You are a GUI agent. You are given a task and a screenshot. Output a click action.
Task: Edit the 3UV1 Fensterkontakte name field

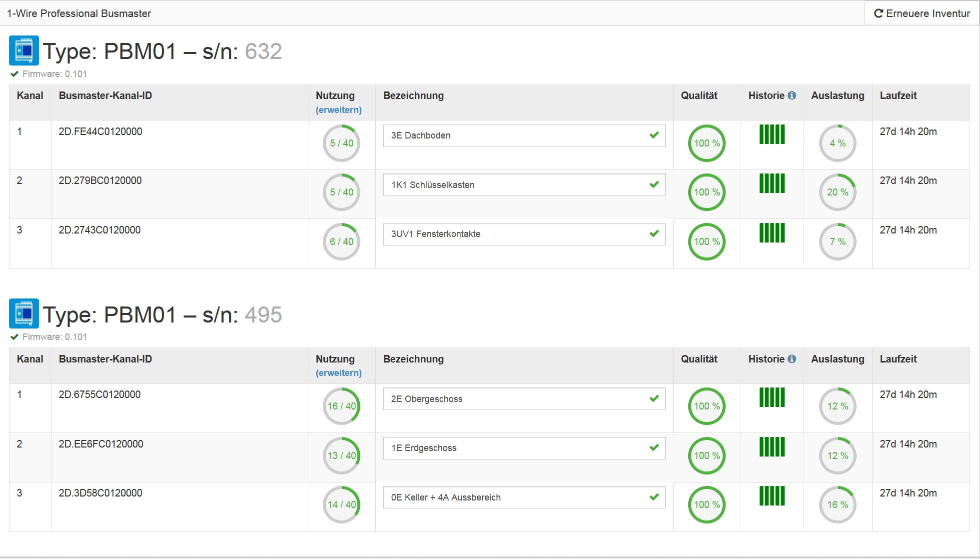pos(524,234)
